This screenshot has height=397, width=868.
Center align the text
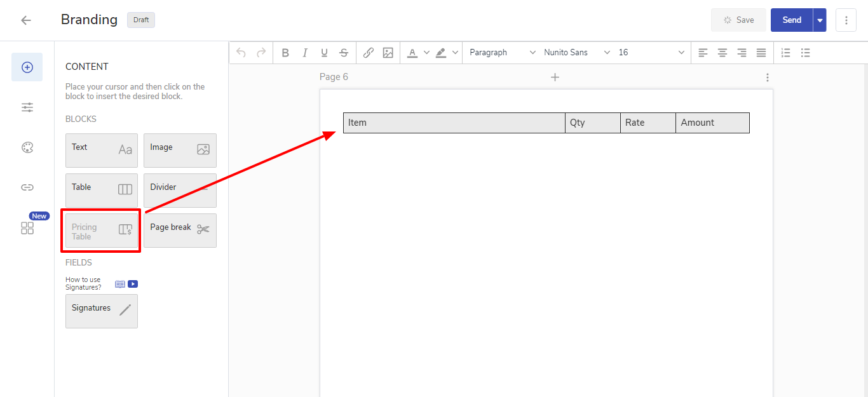point(722,53)
